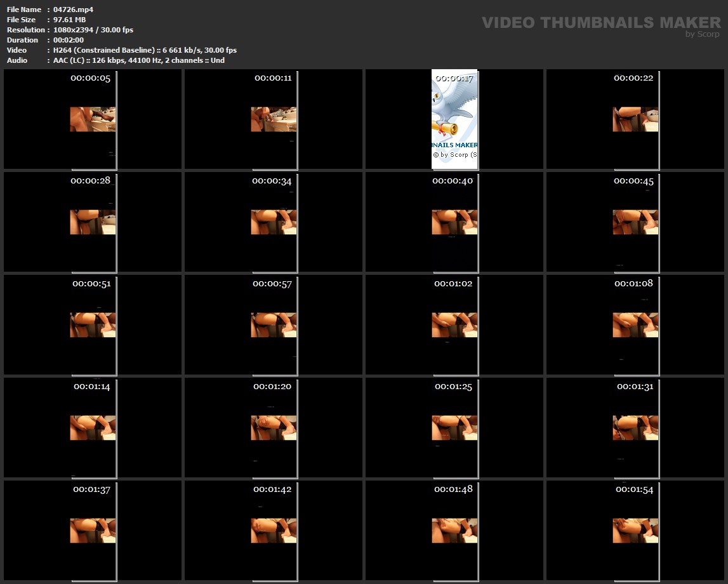Pick the frame at timestamp 00:01:20
This screenshot has height=584, width=728.
[x=274, y=428]
